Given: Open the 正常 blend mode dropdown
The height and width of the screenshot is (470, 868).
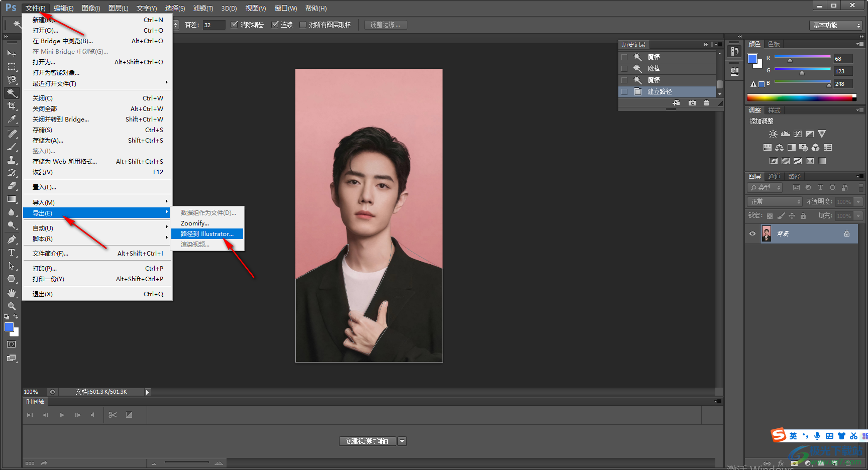Looking at the screenshot, I should point(775,201).
